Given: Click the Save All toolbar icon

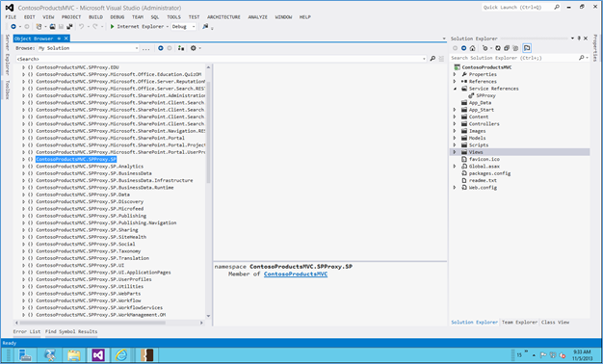Looking at the screenshot, I should point(69,27).
